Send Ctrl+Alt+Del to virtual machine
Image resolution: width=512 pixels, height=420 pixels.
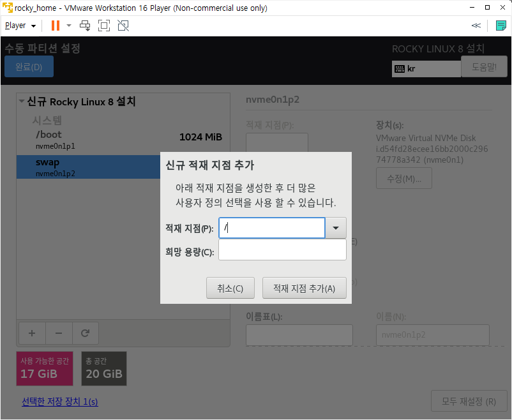85,26
